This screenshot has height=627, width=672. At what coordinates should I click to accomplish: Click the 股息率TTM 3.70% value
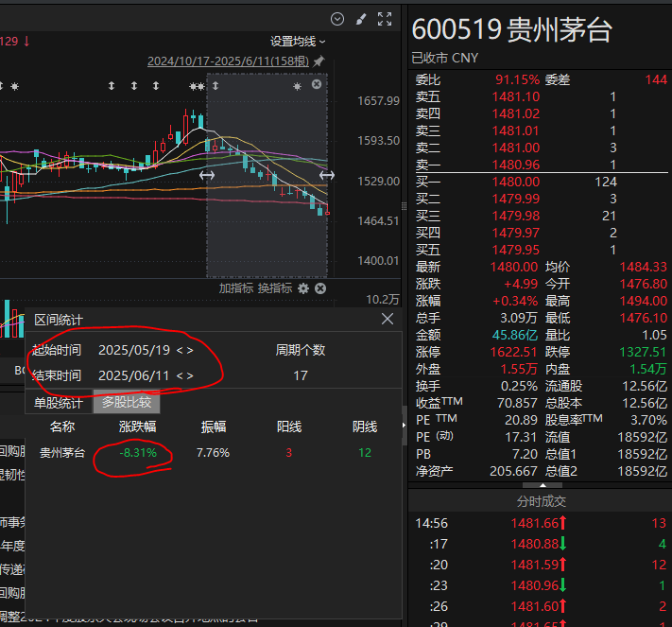(x=649, y=420)
